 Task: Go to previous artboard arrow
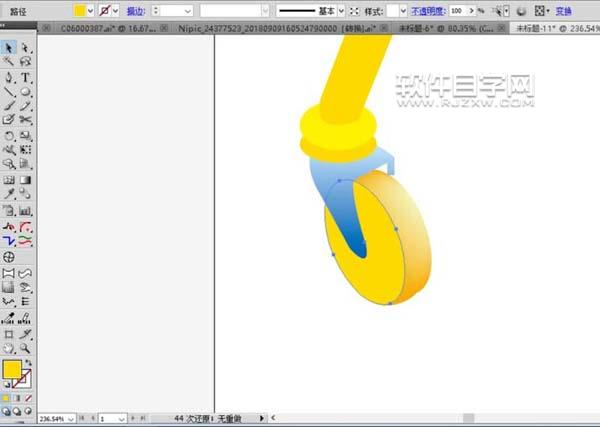[x=92, y=419]
